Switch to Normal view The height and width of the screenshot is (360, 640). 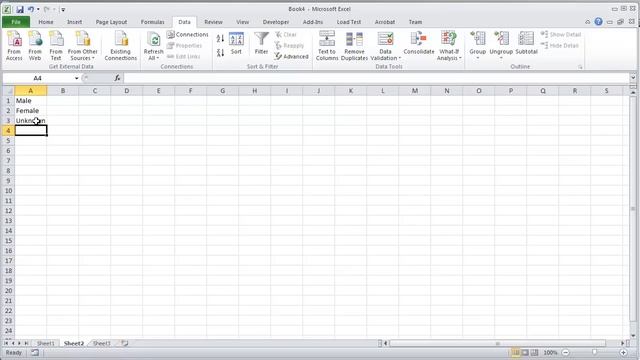tap(516, 352)
